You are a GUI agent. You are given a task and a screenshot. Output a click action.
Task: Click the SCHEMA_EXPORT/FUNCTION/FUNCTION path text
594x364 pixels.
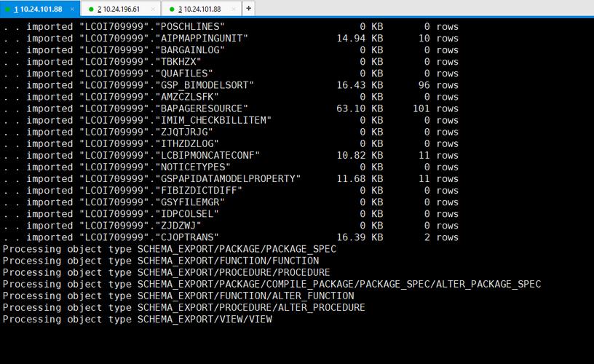pos(228,261)
